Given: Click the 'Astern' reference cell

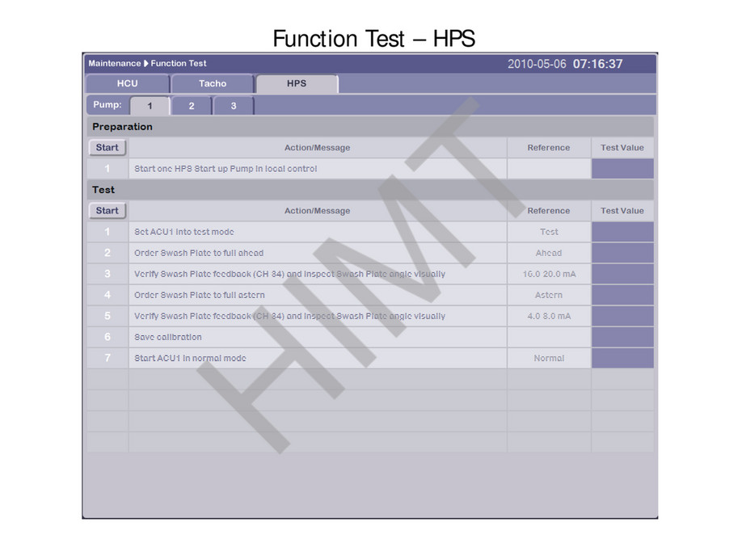Looking at the screenshot, I should tap(549, 295).
